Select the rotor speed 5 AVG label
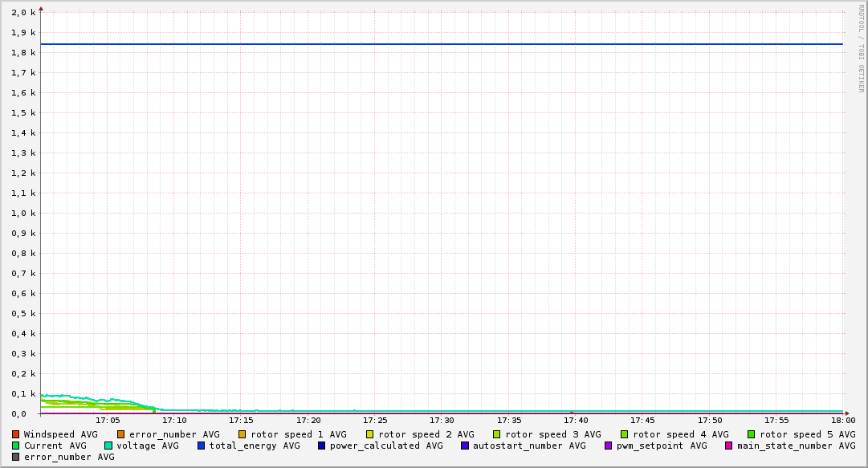This screenshot has width=868, height=468. [807, 434]
